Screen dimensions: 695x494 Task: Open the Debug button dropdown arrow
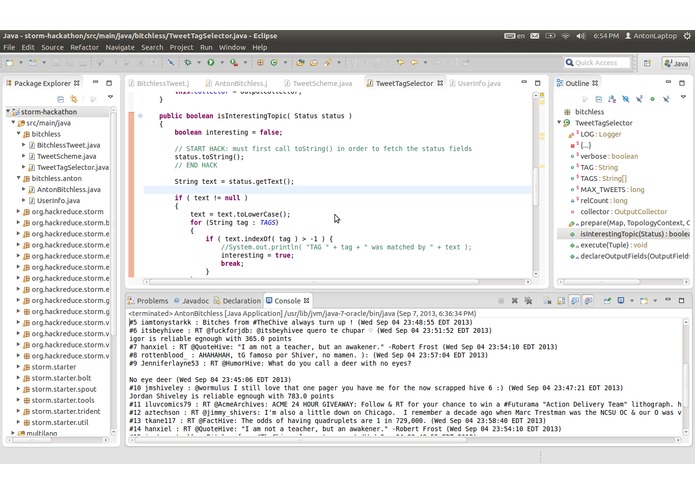point(199,63)
